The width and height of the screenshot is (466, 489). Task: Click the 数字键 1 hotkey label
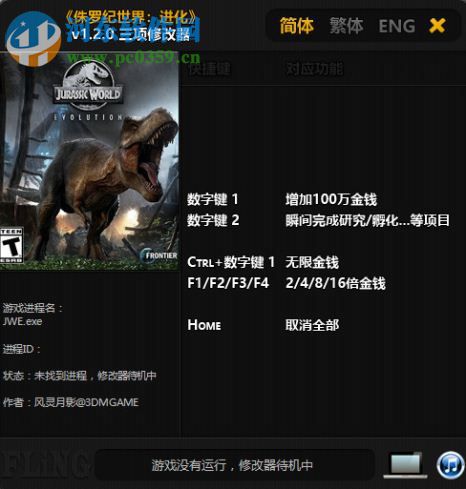213,200
